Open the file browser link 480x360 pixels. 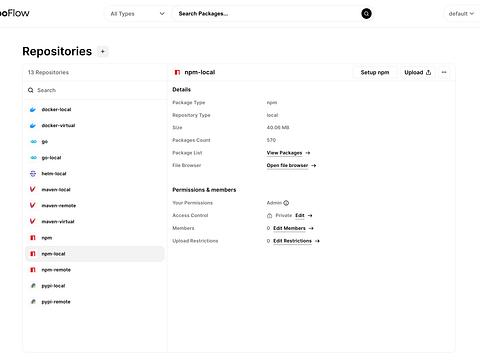(x=287, y=165)
